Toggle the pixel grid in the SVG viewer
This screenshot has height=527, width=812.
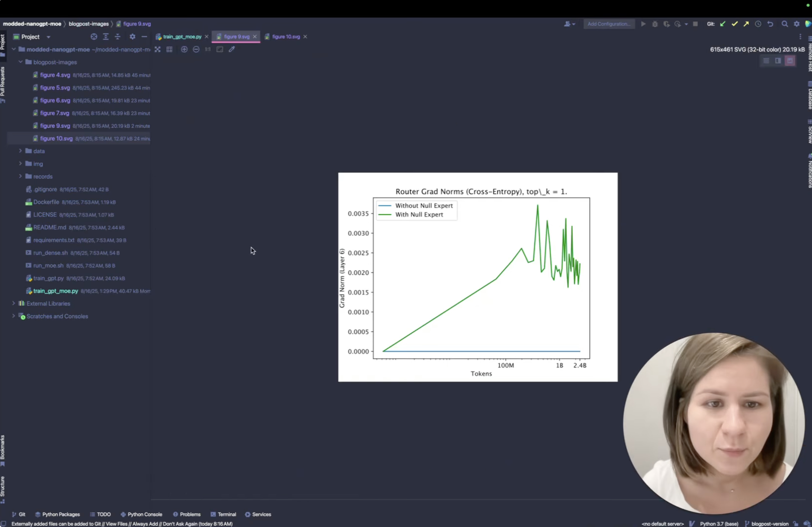[170, 50]
